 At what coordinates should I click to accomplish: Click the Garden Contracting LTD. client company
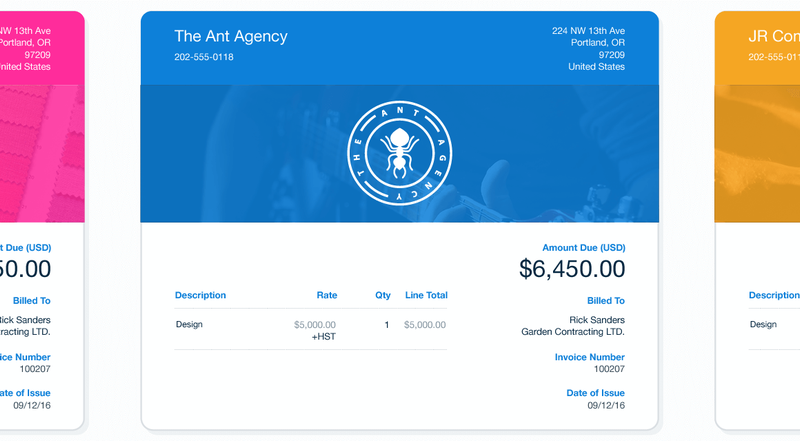(x=573, y=331)
